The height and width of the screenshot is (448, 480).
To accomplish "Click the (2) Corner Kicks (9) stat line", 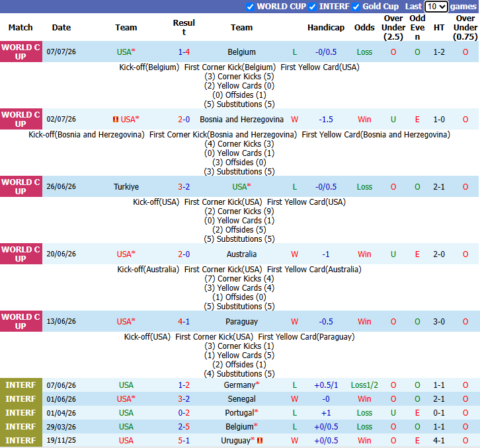I will (x=239, y=211).
